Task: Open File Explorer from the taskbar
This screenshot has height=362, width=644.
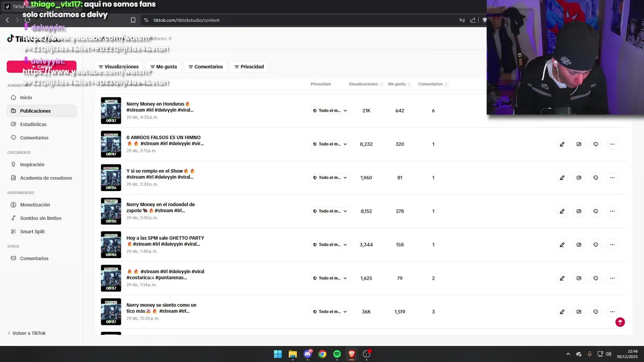Action: click(x=293, y=354)
